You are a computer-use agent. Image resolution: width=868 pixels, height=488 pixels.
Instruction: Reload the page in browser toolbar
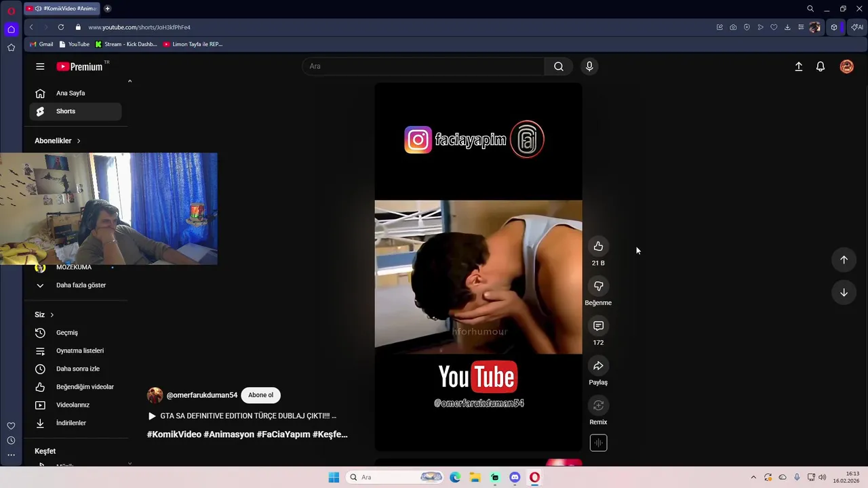pyautogui.click(x=61, y=27)
